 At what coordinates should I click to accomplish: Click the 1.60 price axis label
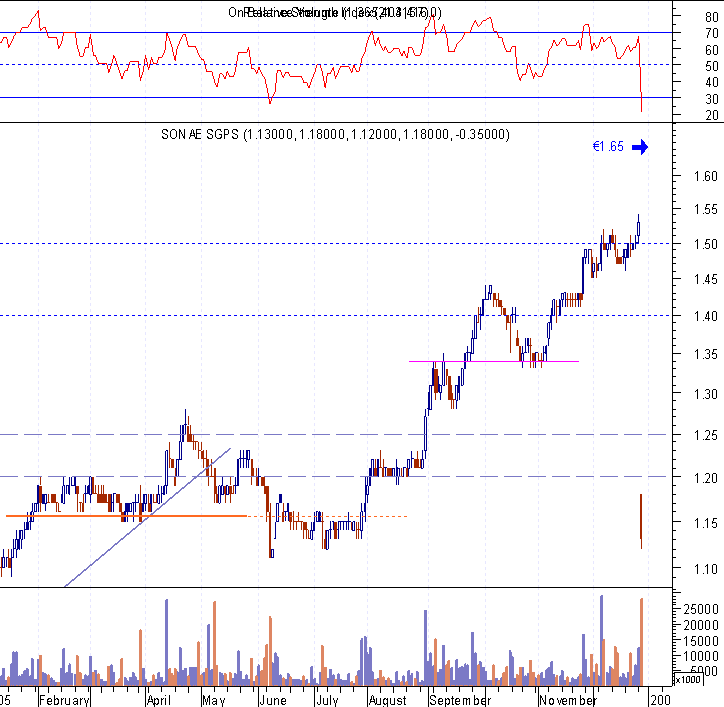(x=706, y=176)
